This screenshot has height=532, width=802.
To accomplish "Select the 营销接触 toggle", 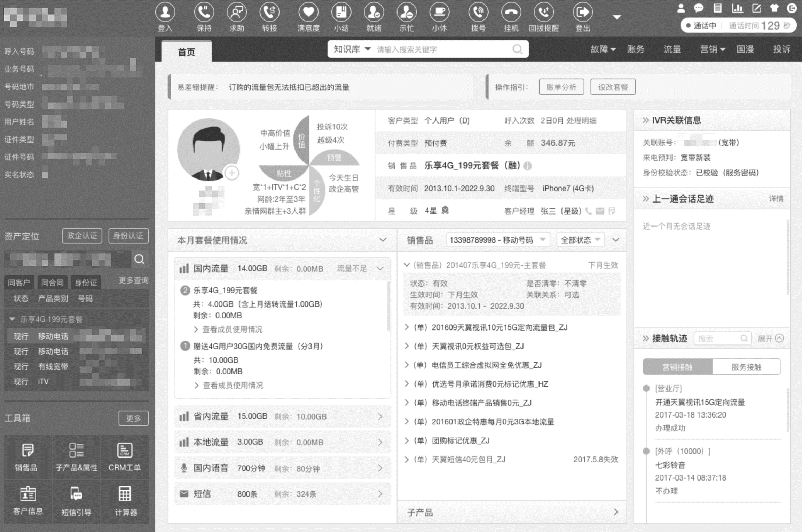I will (677, 367).
